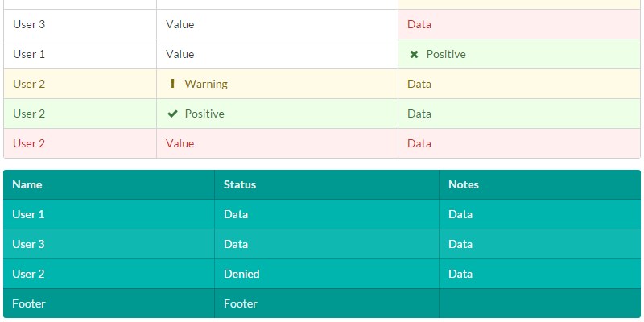Click the X icon beside Positive

pyautogui.click(x=414, y=55)
